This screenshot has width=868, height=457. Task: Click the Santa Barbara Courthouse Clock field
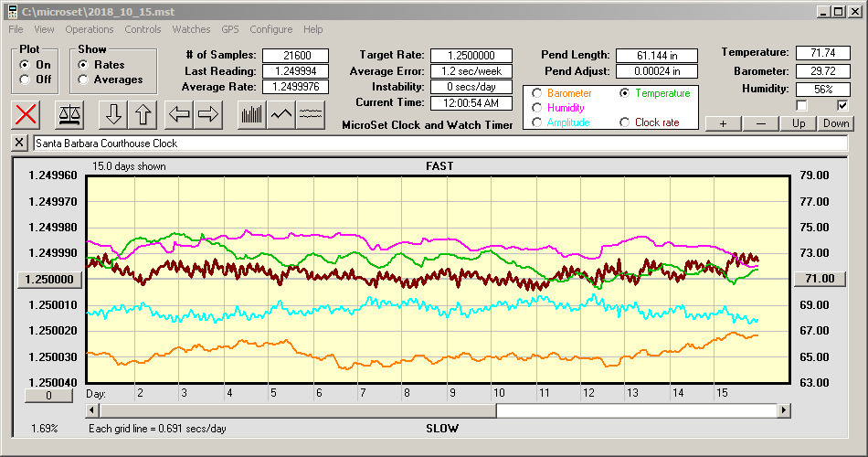pyautogui.click(x=440, y=143)
